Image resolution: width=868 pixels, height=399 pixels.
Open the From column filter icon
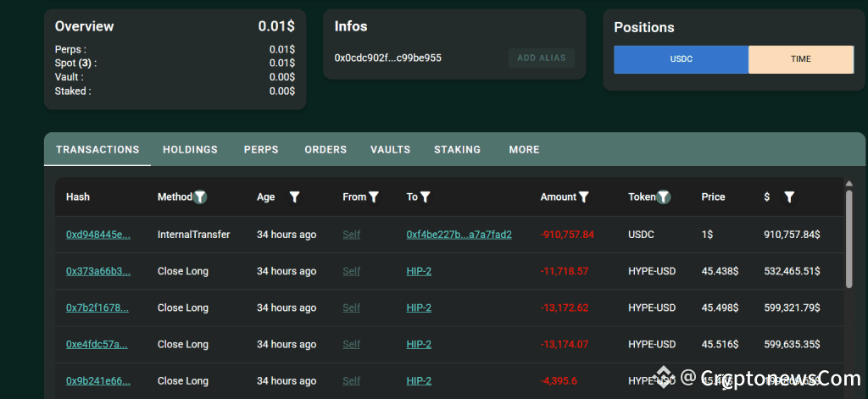pos(374,197)
